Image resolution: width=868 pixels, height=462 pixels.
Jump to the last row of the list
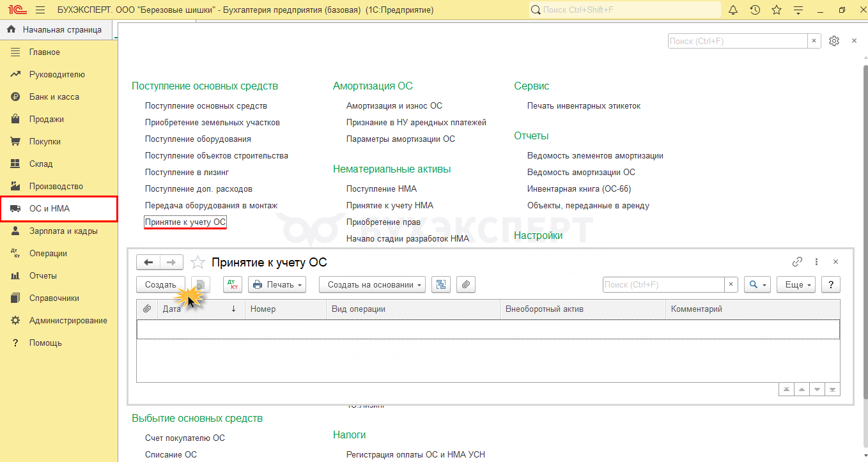point(832,389)
